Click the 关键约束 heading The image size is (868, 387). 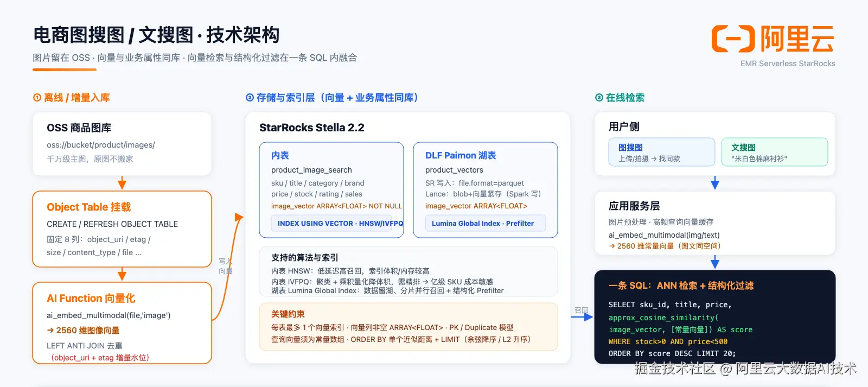288,314
